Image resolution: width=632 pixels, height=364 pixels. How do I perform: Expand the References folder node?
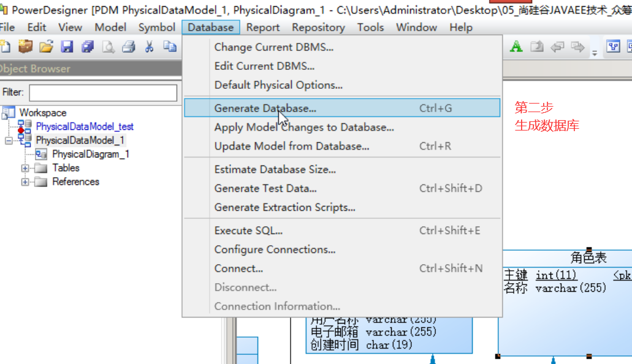pos(25,182)
